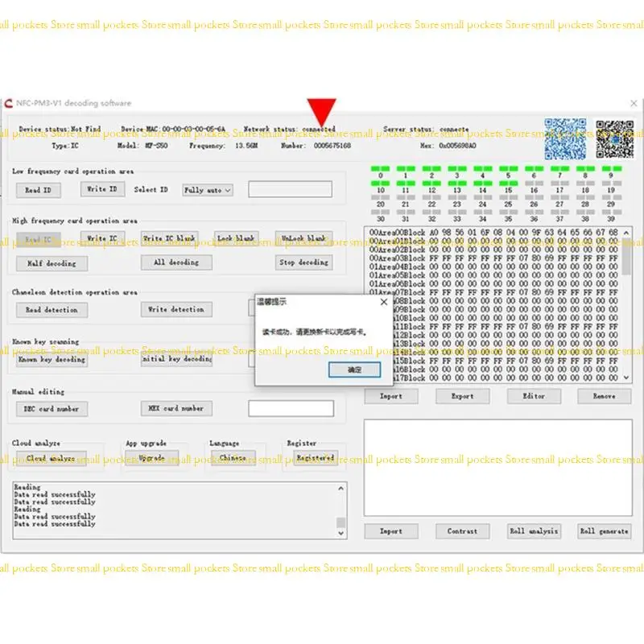
Task: Click the Registered button
Action: [316, 457]
